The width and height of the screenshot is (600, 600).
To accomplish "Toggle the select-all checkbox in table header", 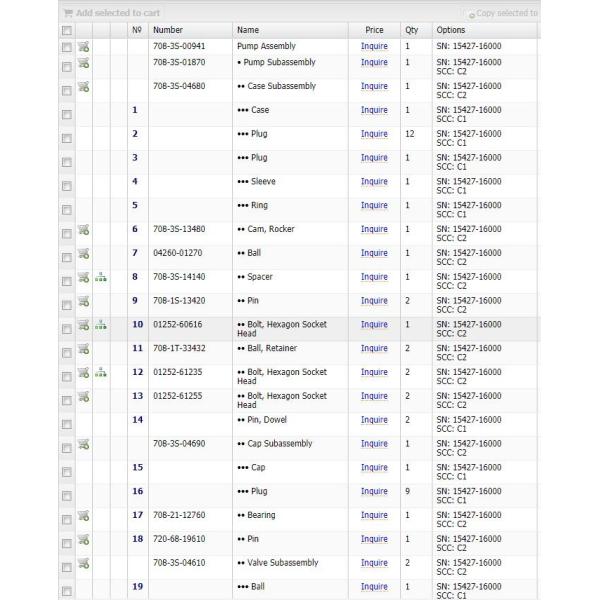I will (x=67, y=31).
